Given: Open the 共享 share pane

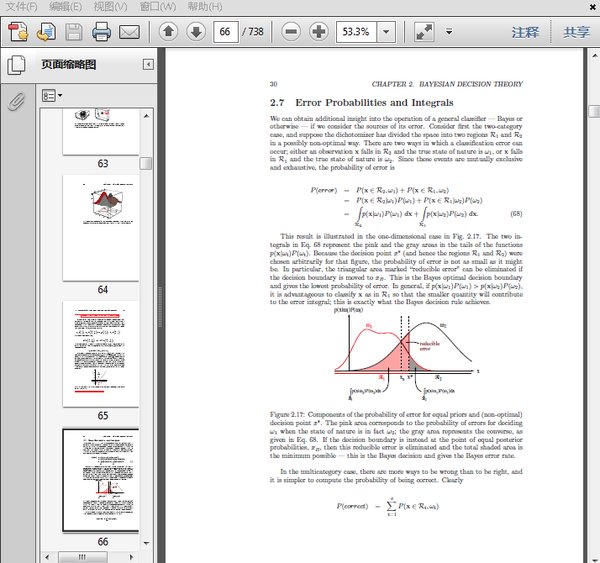Looking at the screenshot, I should [x=576, y=32].
